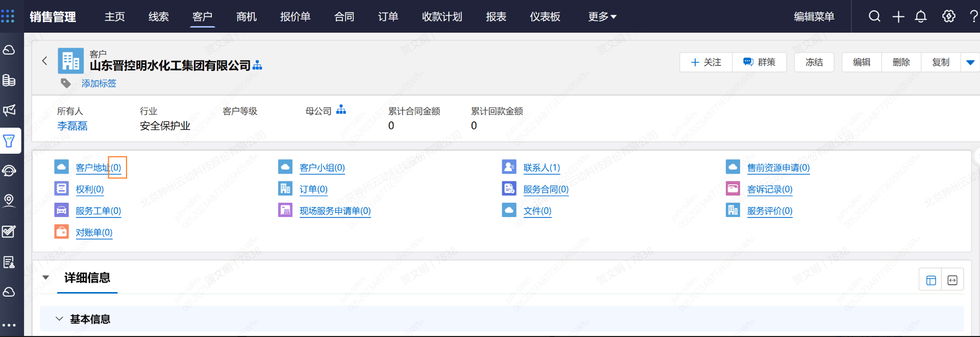
Task: Click the megaphone icon in left sidebar
Action: pos(9,110)
